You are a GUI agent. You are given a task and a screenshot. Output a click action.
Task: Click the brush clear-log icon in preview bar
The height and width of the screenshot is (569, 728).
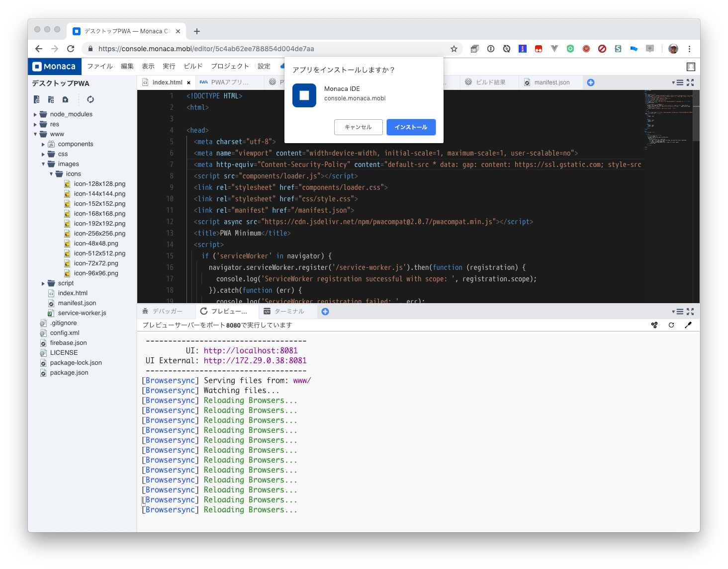[688, 325]
